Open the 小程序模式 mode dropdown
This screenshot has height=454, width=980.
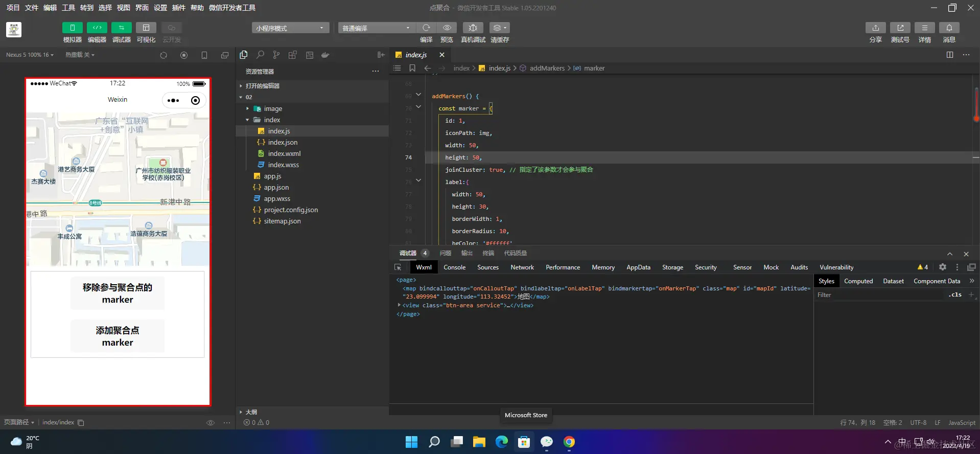[290, 28]
